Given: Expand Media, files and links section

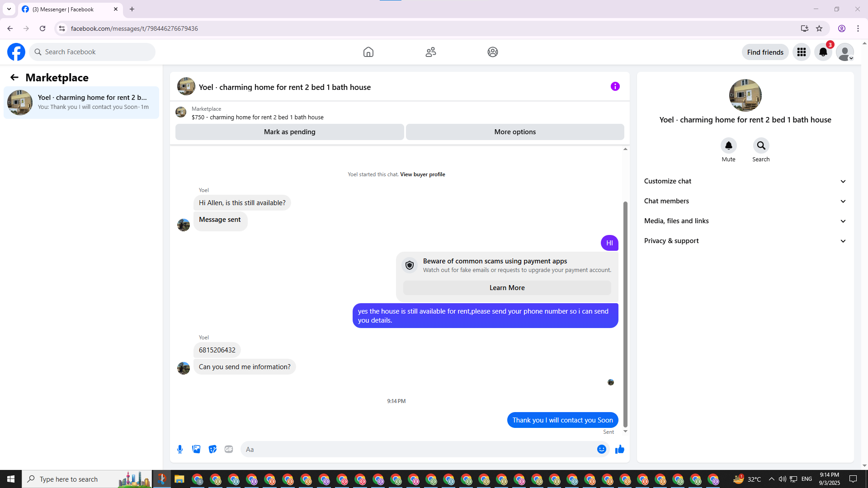Looking at the screenshot, I should tap(745, 221).
